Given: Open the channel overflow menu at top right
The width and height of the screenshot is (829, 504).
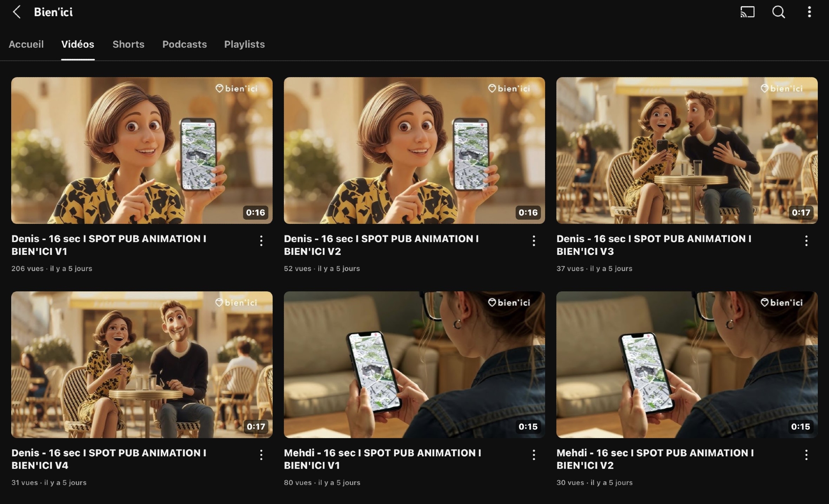Looking at the screenshot, I should (809, 12).
